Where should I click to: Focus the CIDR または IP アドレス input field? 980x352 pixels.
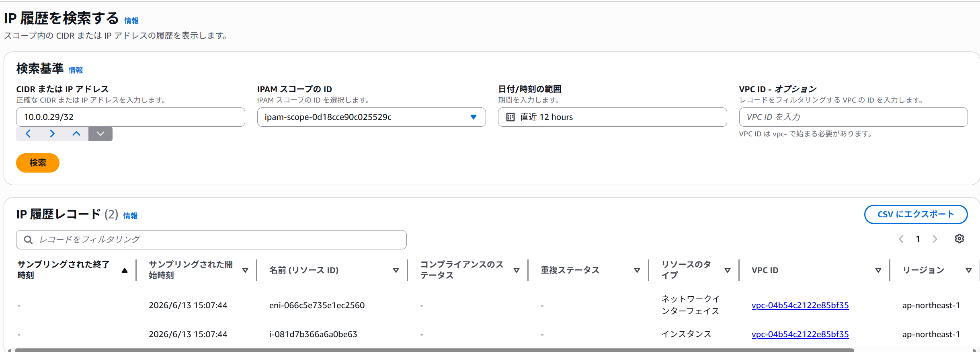click(131, 117)
